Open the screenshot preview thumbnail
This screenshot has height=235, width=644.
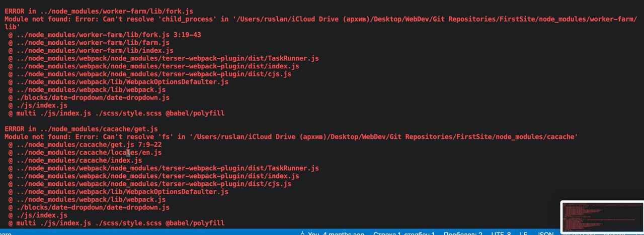(x=601, y=217)
